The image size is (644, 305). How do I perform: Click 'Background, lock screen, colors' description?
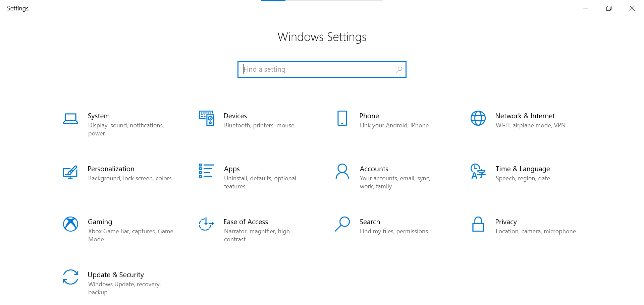tap(130, 178)
